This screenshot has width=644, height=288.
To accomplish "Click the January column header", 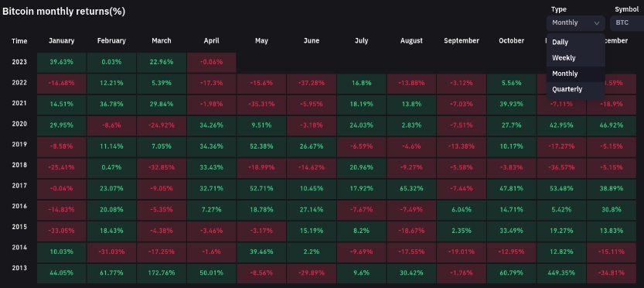I will 62,41.
